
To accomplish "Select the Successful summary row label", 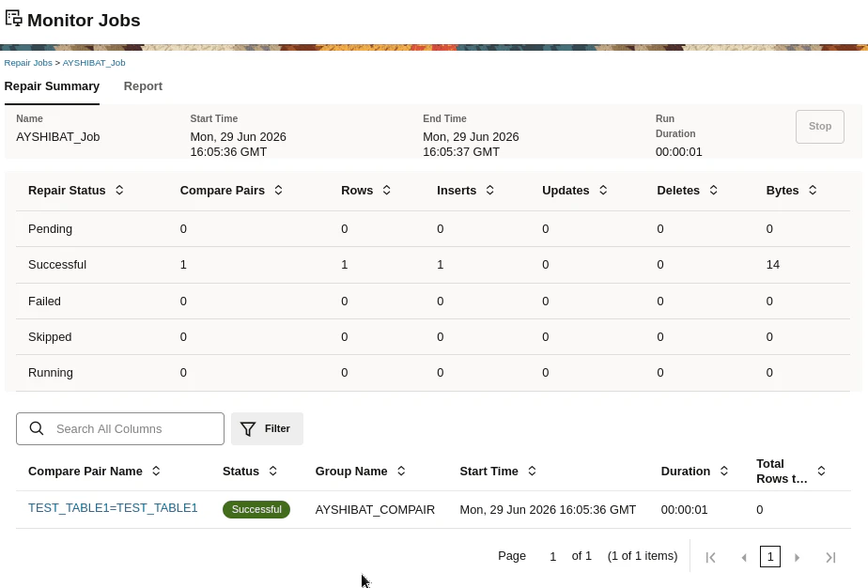I will (x=57, y=265).
